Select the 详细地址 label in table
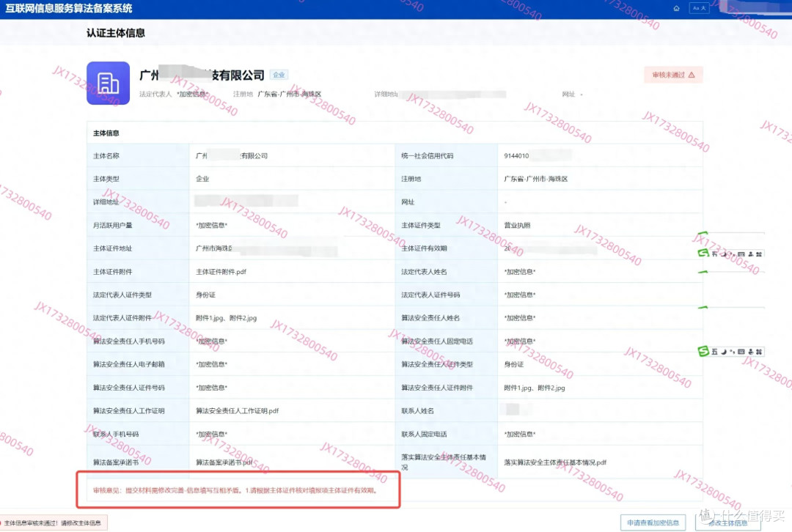This screenshot has height=532, width=792. tap(106, 202)
